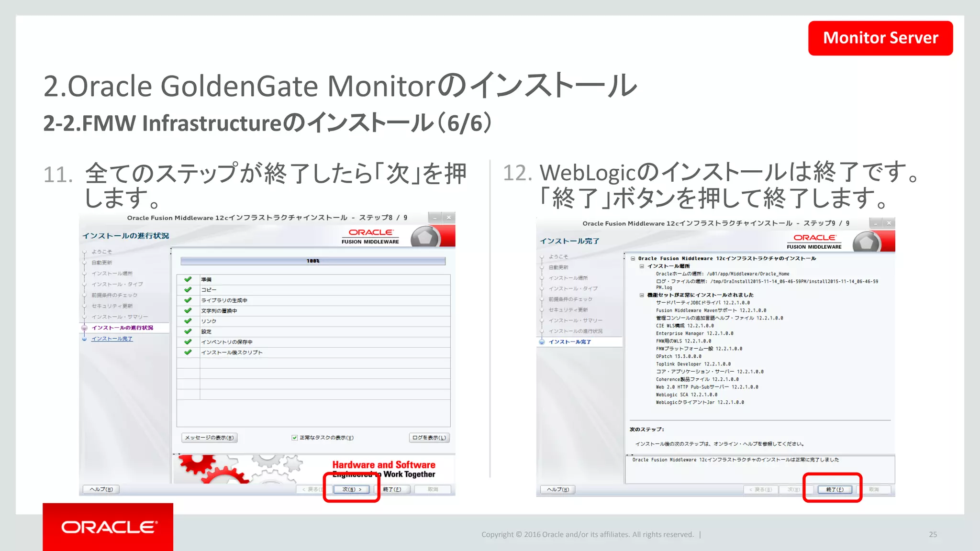Image resolution: width=980 pixels, height=551 pixels.
Task: Click Coherence製品ファイル 12.2.1.0.0 entry
Action: pyautogui.click(x=697, y=379)
